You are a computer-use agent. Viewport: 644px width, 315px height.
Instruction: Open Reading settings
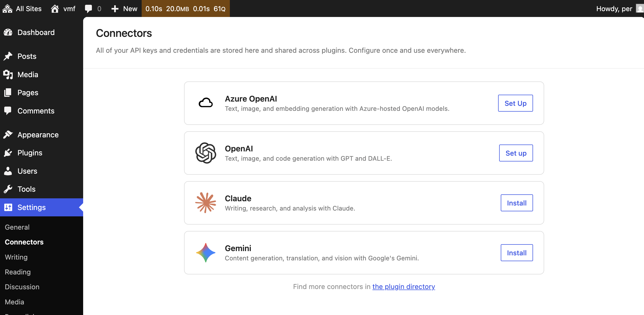tap(17, 272)
